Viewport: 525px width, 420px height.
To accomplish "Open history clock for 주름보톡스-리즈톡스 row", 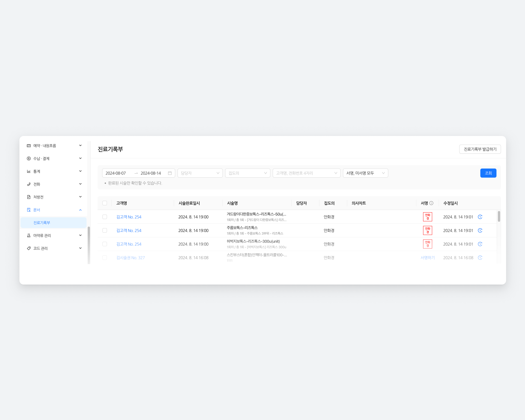I will coord(480,230).
